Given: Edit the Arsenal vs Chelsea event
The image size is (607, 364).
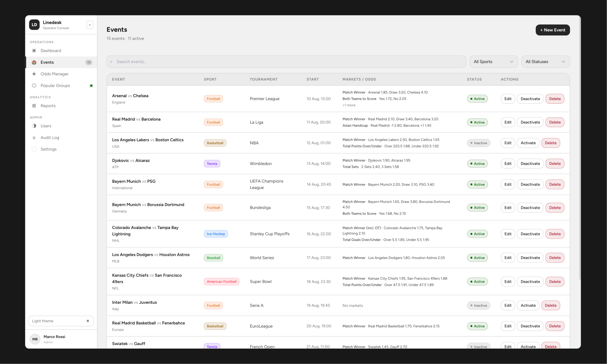Looking at the screenshot, I should [x=508, y=99].
